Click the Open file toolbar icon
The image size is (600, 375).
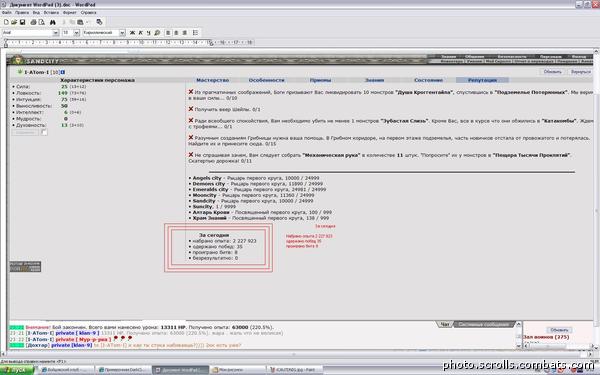pyautogui.click(x=14, y=22)
